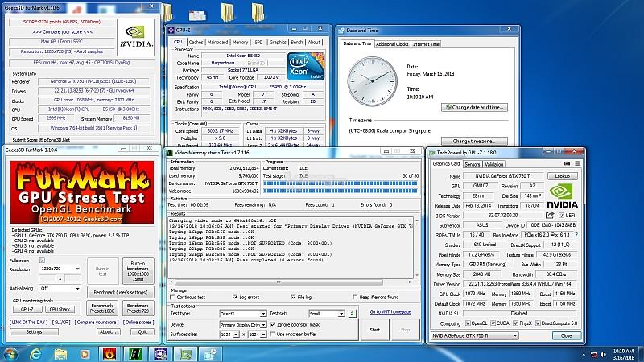Image resolution: width=644 pixels, height=362 pixels.
Task: Switch to CPU-Z via its taskbar icon
Action: (x=160, y=354)
